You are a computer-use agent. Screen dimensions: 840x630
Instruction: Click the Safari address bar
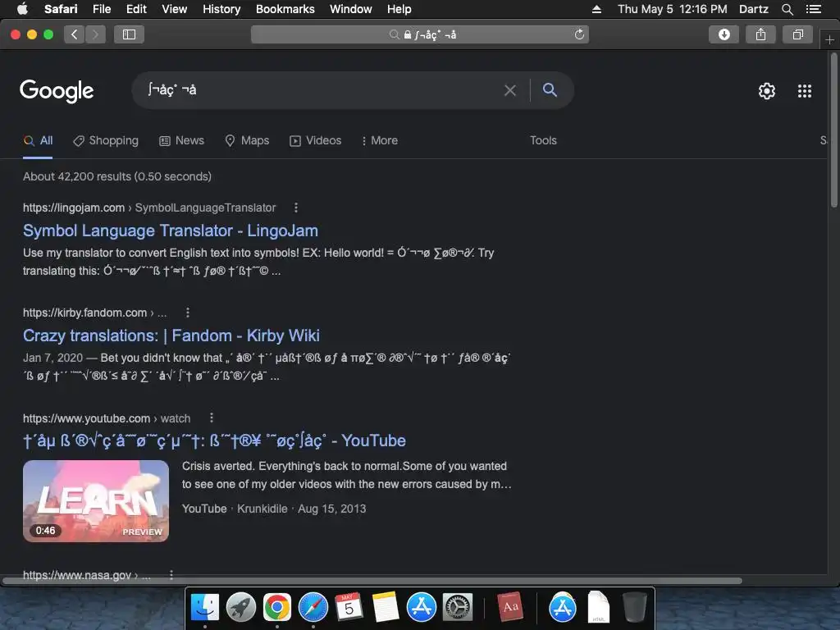pos(420,34)
